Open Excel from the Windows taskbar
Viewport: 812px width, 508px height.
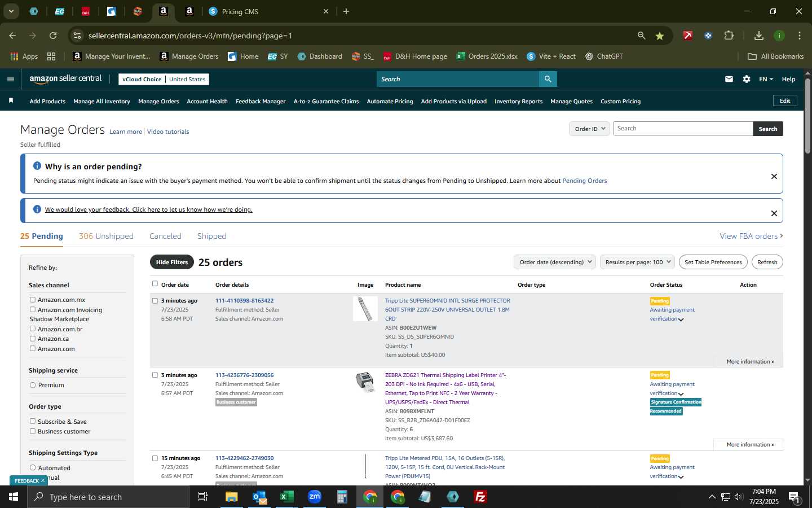[287, 497]
